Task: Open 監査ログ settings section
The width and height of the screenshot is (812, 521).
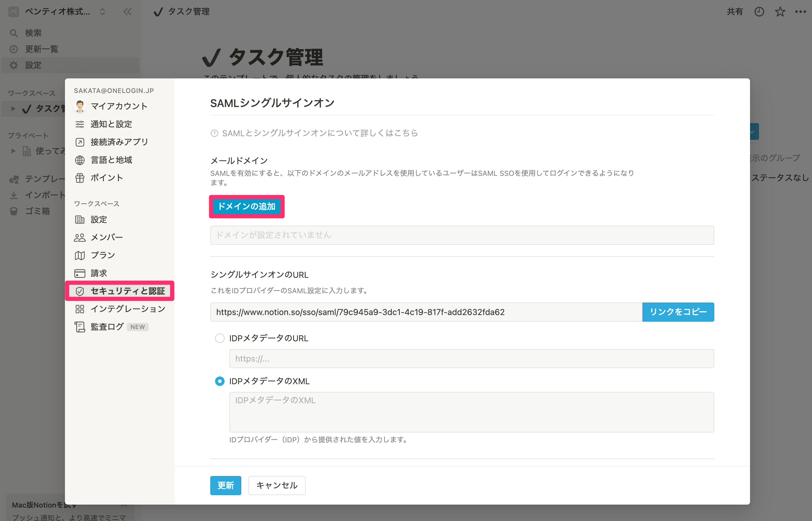Action: point(120,327)
